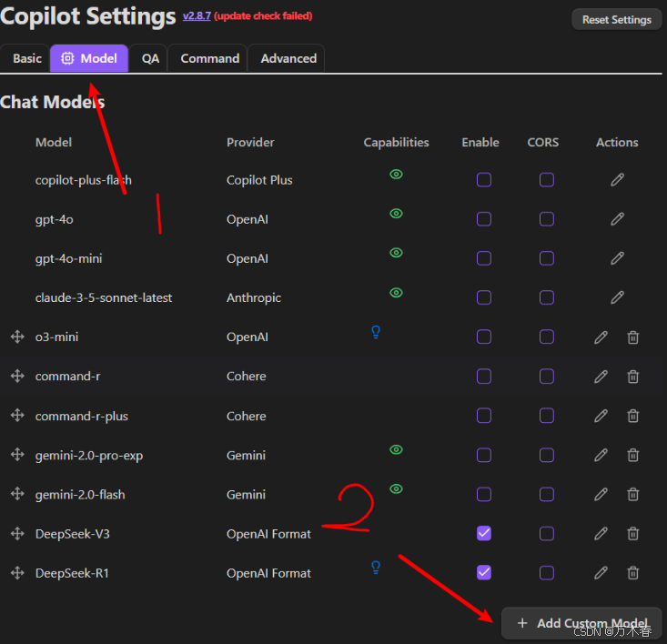Image resolution: width=667 pixels, height=644 pixels.
Task: Edit the claude-3-5-sonnet-latest model
Action: 617,297
